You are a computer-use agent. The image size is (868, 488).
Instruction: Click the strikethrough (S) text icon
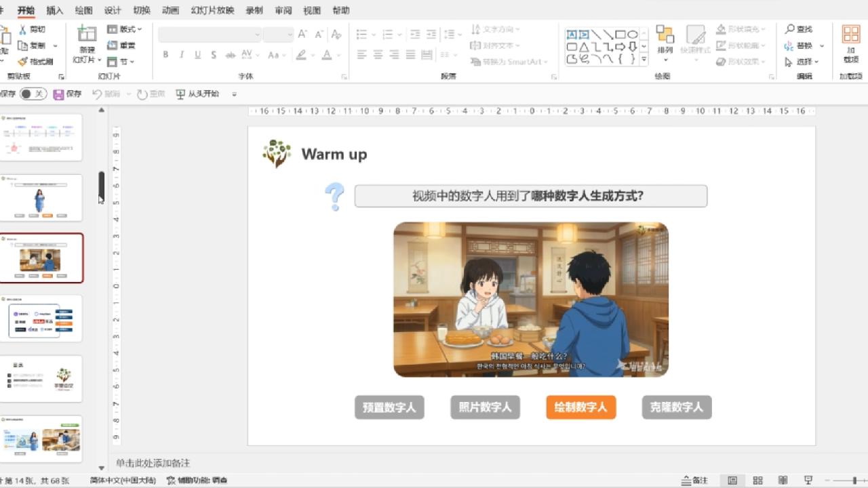pos(230,55)
